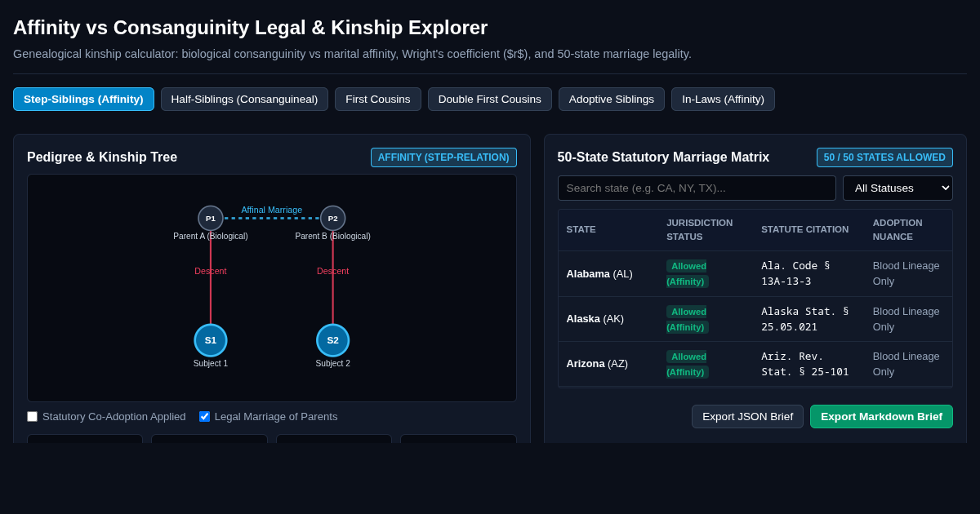Click the 50-State Statutory Marriage Matrix heading

664,157
